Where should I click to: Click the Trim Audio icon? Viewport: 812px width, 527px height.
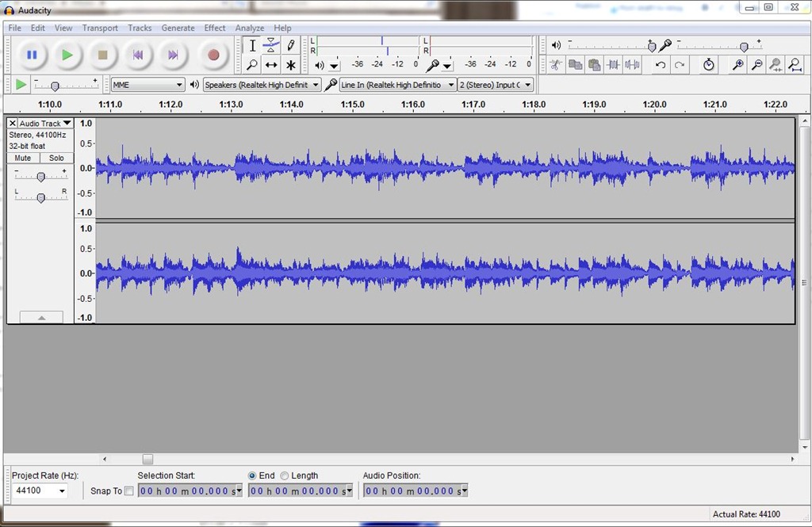613,65
